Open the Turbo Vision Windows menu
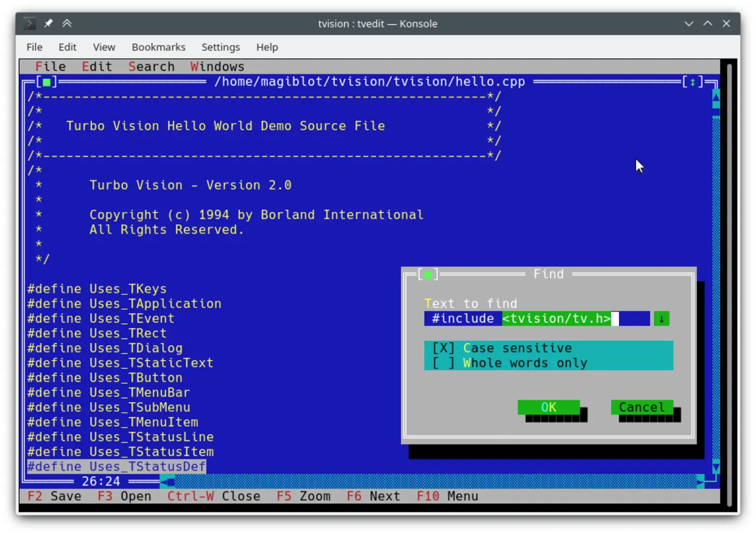The image size is (756, 534). [x=217, y=67]
